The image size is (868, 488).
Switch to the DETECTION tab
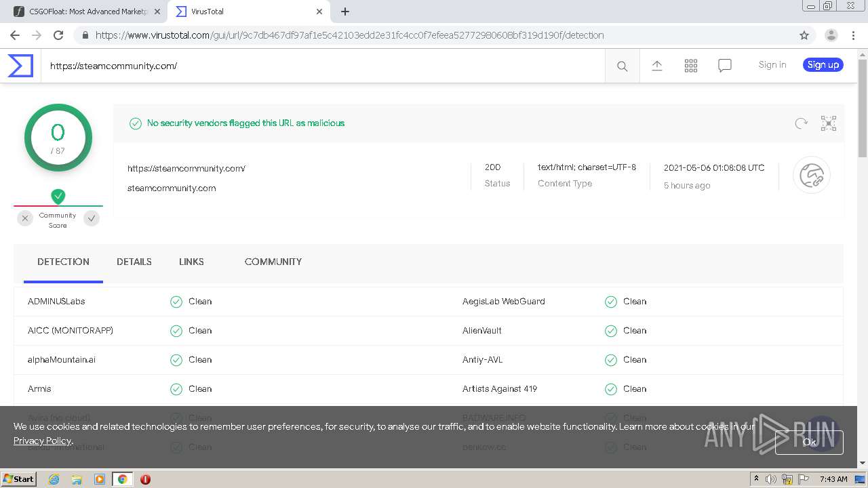click(x=63, y=262)
